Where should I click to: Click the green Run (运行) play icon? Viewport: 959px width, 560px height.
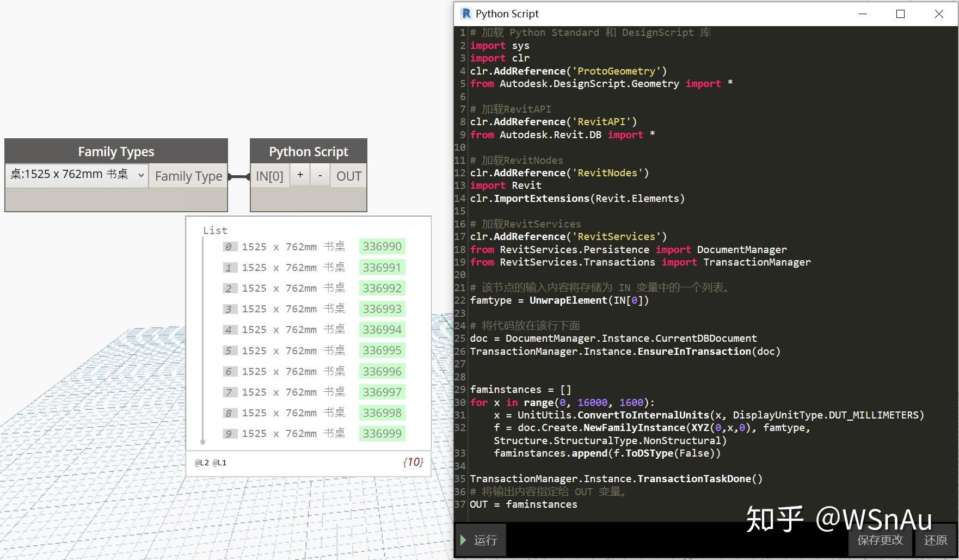tap(463, 540)
